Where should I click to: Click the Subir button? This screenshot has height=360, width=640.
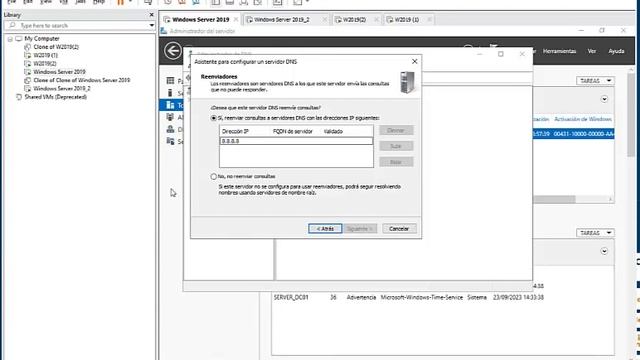pos(396,146)
